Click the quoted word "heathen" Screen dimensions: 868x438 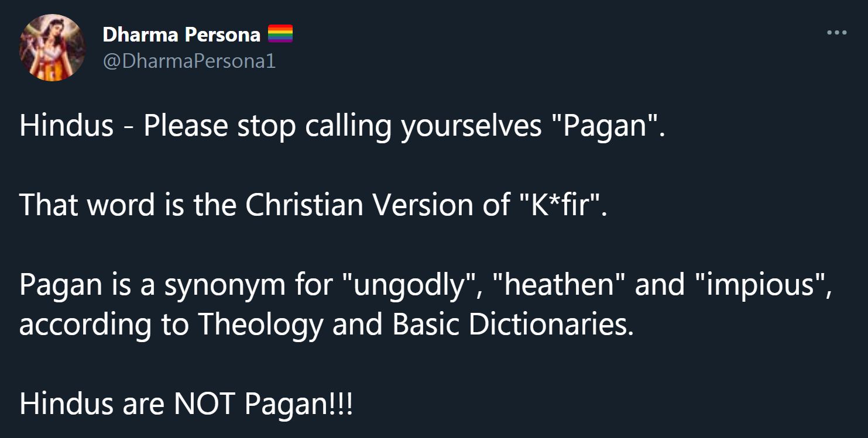pos(562,284)
